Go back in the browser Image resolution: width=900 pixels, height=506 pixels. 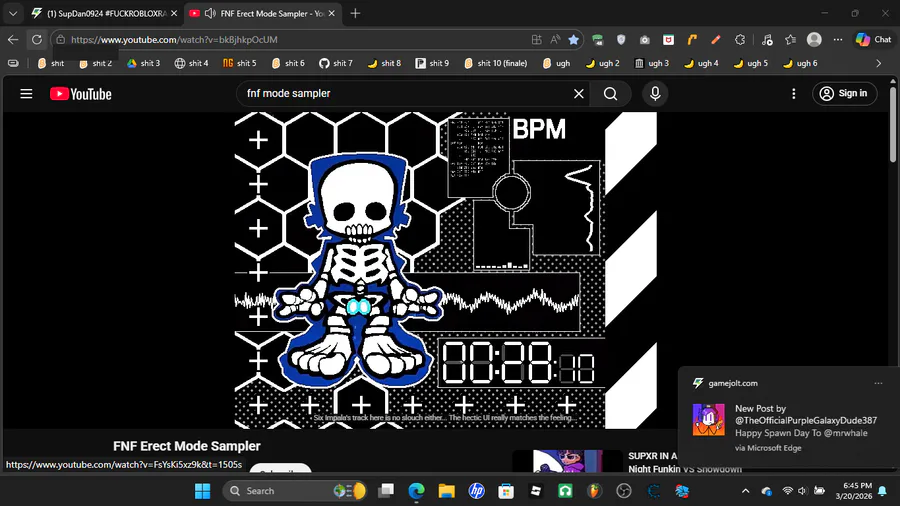pos(13,40)
